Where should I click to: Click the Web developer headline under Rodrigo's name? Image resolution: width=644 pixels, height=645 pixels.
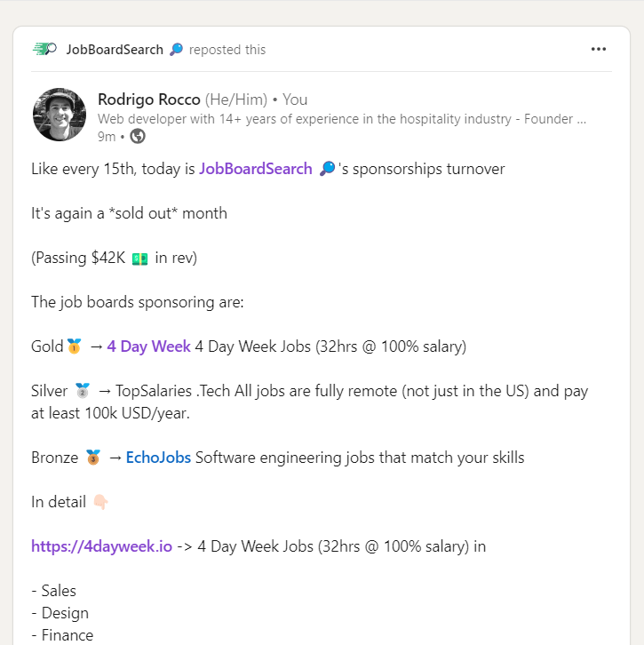[341, 118]
